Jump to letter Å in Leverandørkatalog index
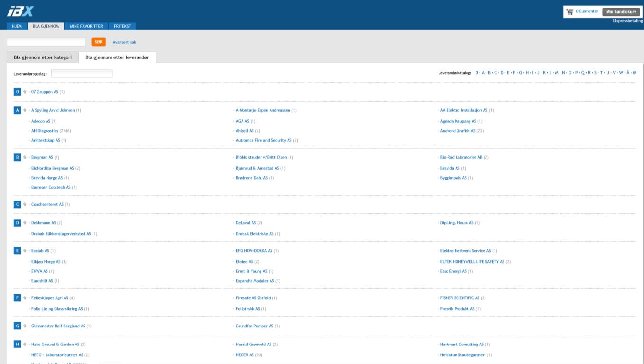Screen dimensions: 644x364 pos(628,73)
